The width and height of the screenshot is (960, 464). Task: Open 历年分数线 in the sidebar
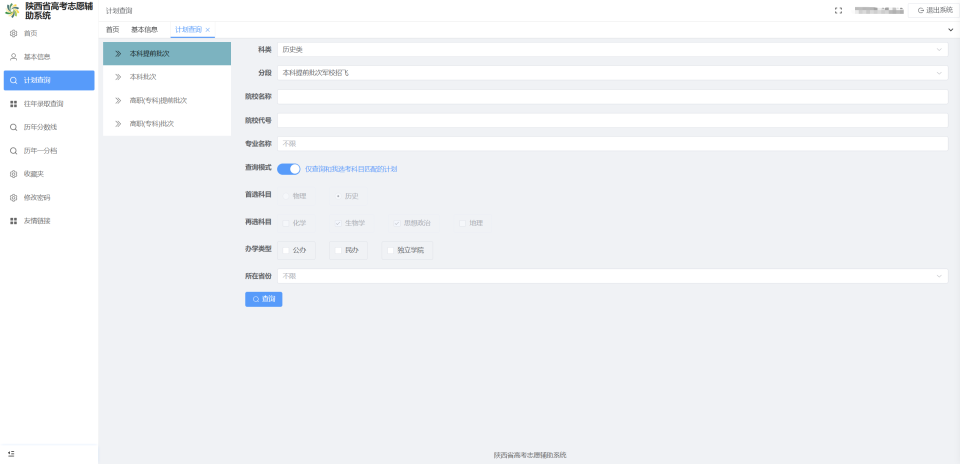(x=49, y=127)
